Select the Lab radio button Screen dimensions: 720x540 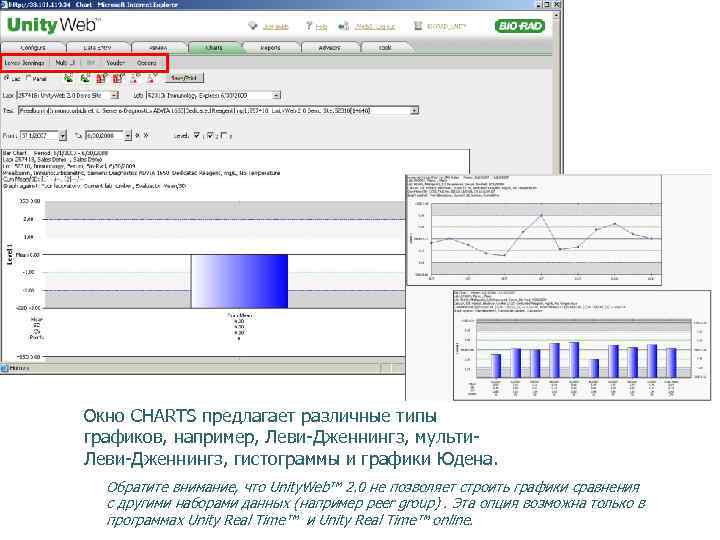click(x=6, y=79)
